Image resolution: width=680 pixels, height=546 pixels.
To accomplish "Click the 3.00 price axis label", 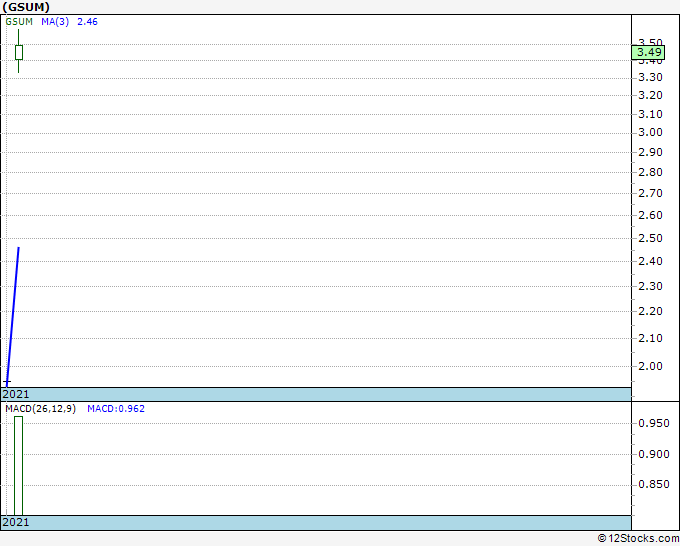I will coord(651,133).
